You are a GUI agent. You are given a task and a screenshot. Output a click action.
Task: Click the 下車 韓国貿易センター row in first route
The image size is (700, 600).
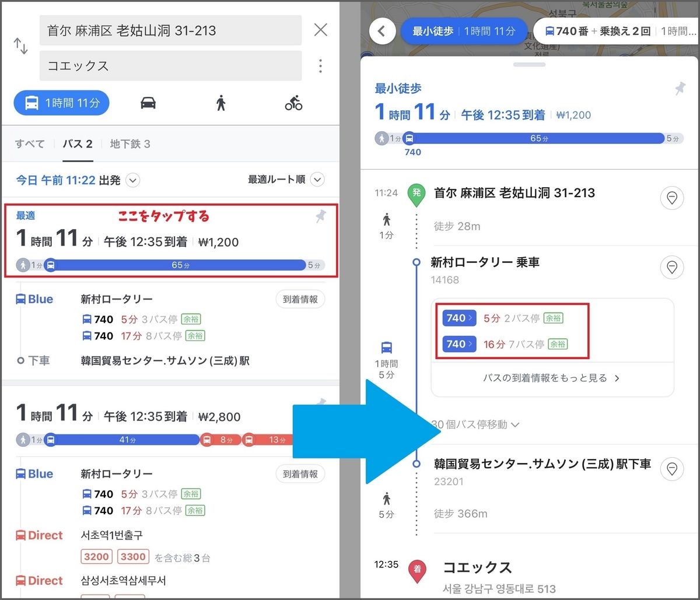(x=132, y=361)
